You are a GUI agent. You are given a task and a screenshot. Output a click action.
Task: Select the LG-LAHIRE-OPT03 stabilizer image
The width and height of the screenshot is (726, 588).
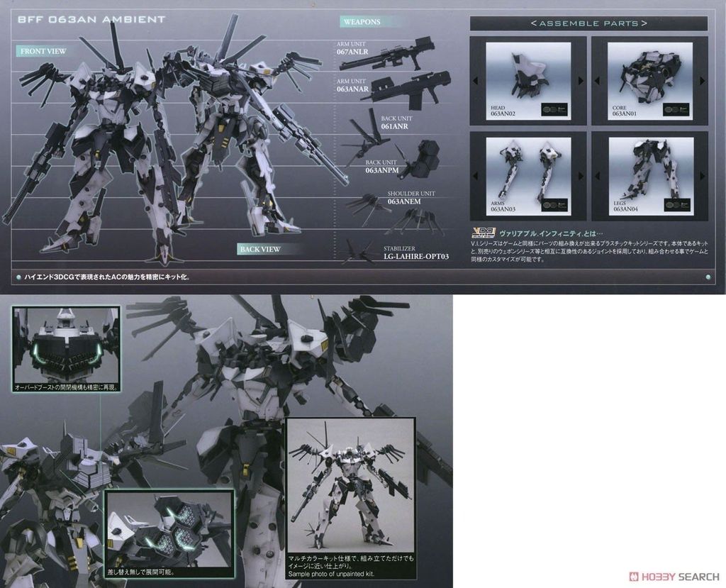(x=359, y=253)
